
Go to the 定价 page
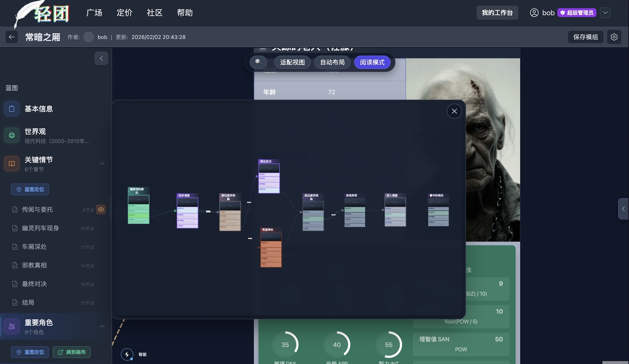pyautogui.click(x=124, y=13)
